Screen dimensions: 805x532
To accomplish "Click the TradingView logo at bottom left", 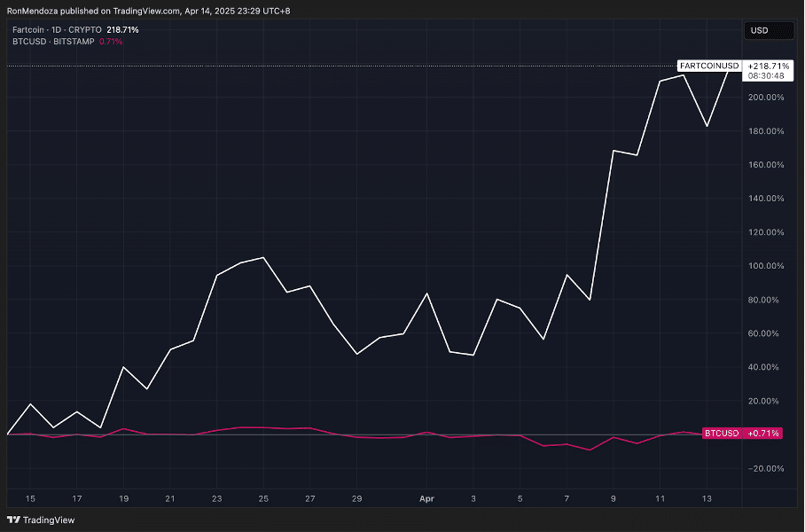I will [x=41, y=520].
